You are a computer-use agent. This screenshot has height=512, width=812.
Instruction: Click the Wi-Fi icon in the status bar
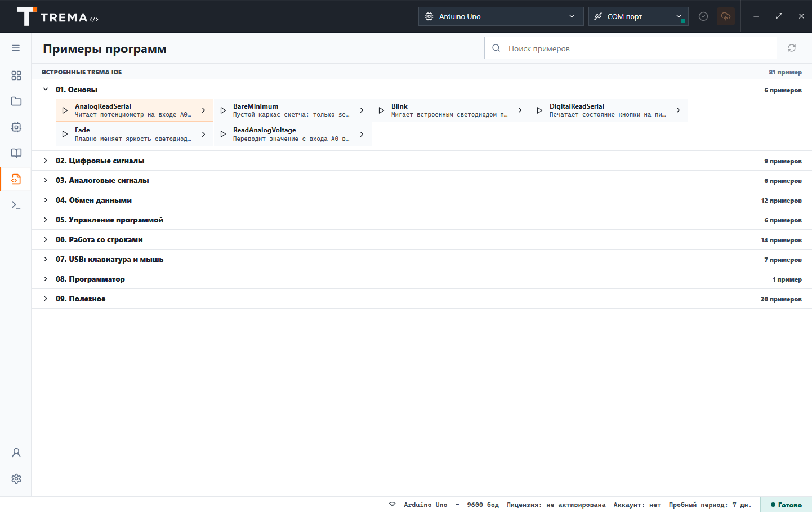point(392,505)
